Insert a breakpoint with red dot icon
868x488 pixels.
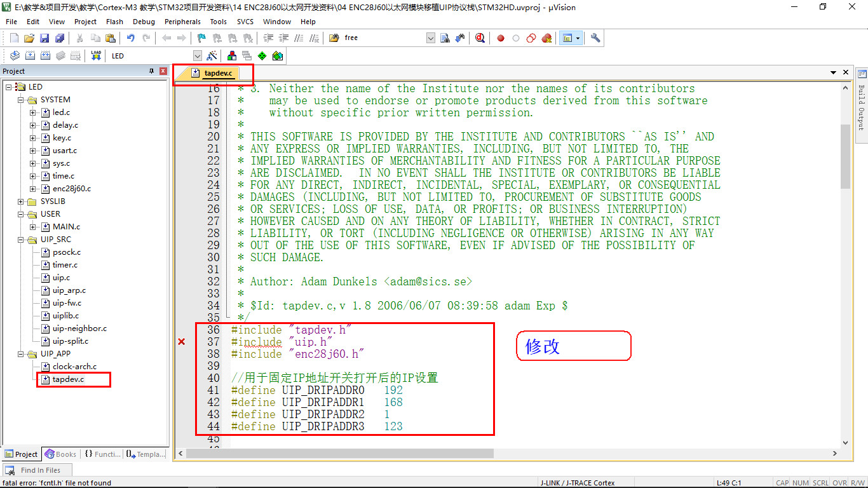point(501,38)
